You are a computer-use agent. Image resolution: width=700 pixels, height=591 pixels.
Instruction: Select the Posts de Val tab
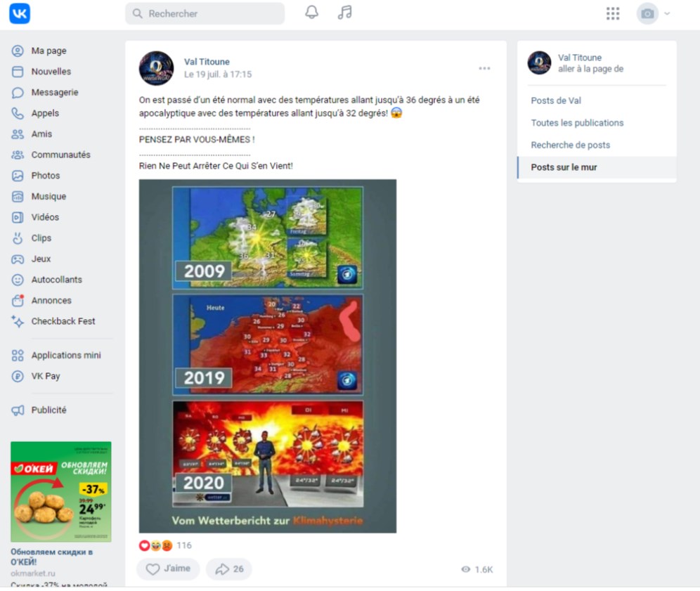pos(556,101)
